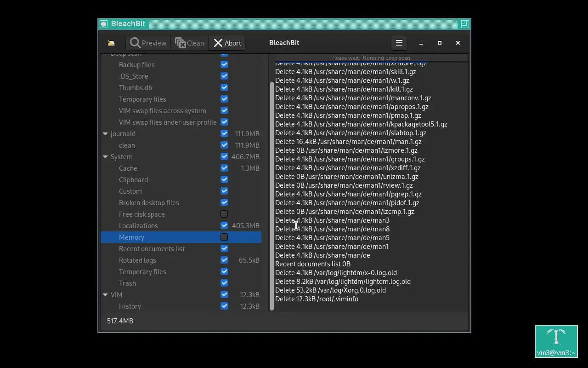Select the Cache row
Viewport: 588px width, 368px height.
(x=181, y=168)
